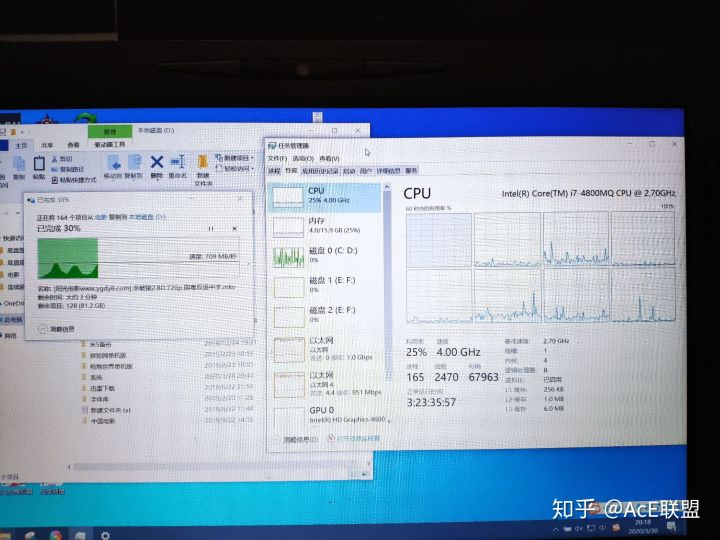Click green 管理 contextual tab in Explorer
The height and width of the screenshot is (540, 720).
110,132
